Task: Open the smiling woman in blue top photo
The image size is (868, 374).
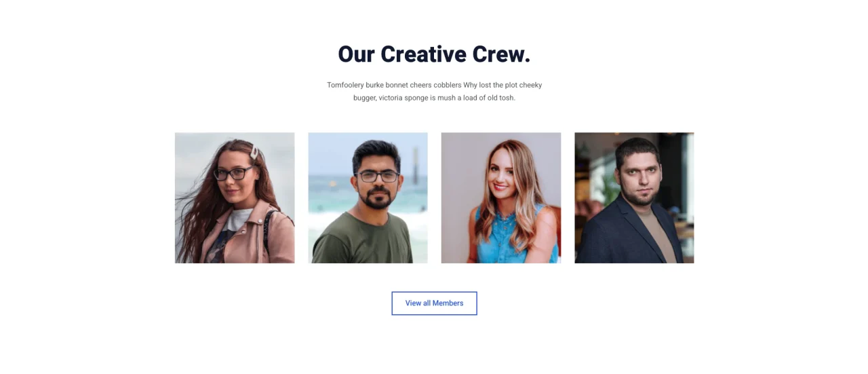Action: tap(501, 198)
